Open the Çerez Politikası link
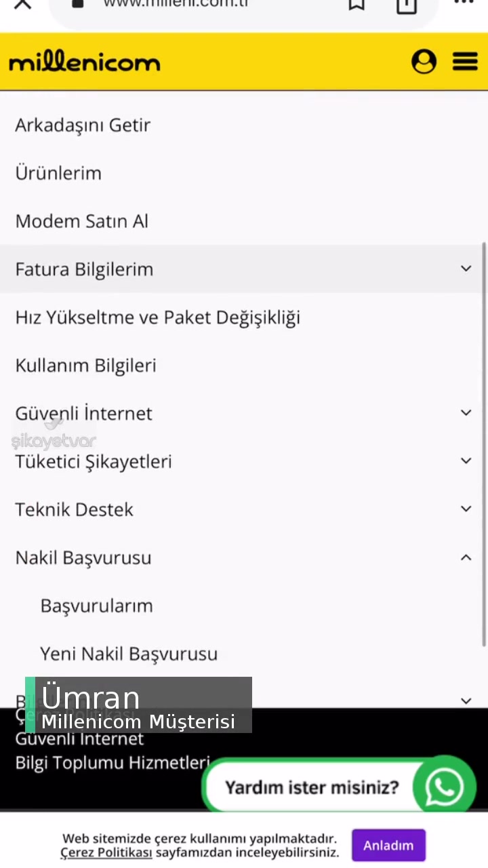 click(x=106, y=852)
